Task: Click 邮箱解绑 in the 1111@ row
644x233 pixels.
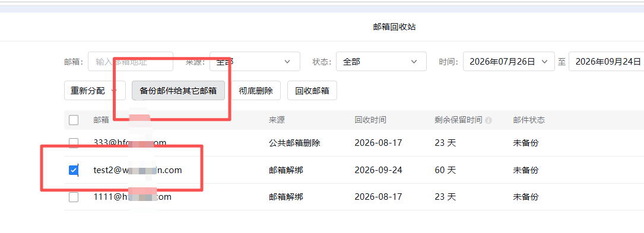Action: point(286,197)
